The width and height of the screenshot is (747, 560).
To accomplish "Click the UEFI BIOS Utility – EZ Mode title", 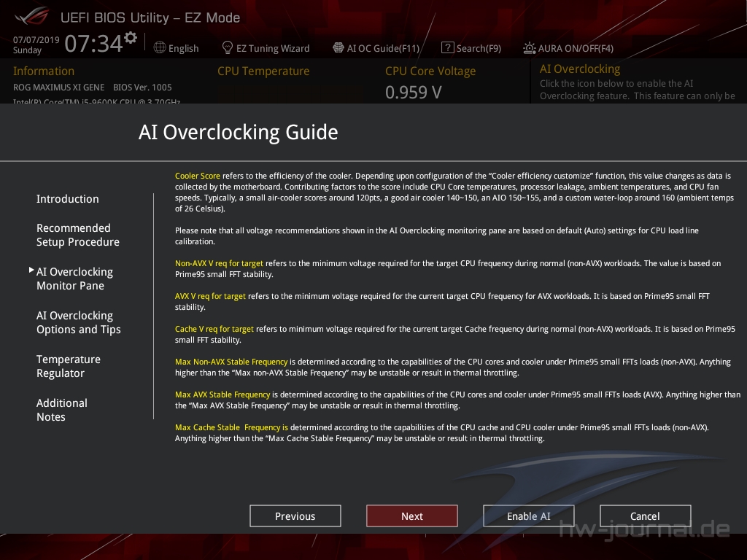I will point(150,17).
